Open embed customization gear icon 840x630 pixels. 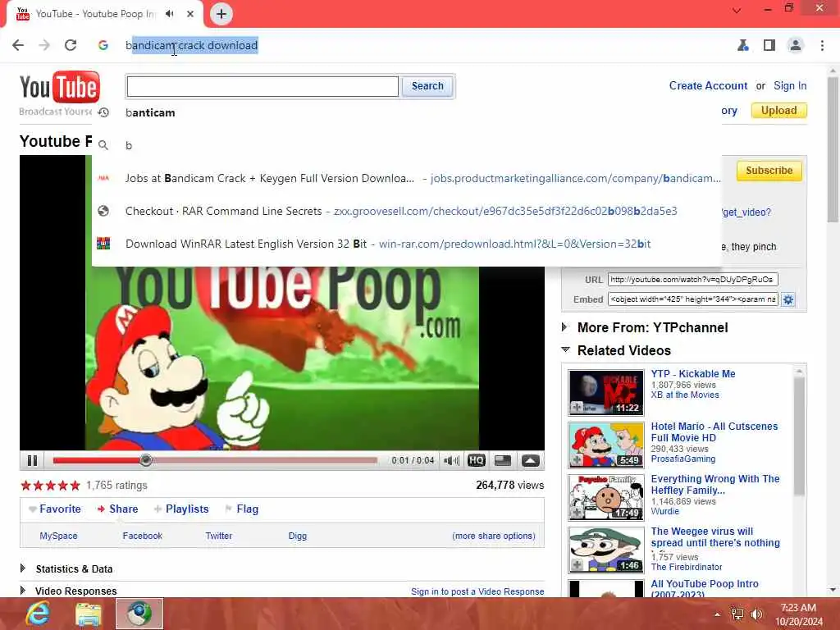(x=788, y=299)
